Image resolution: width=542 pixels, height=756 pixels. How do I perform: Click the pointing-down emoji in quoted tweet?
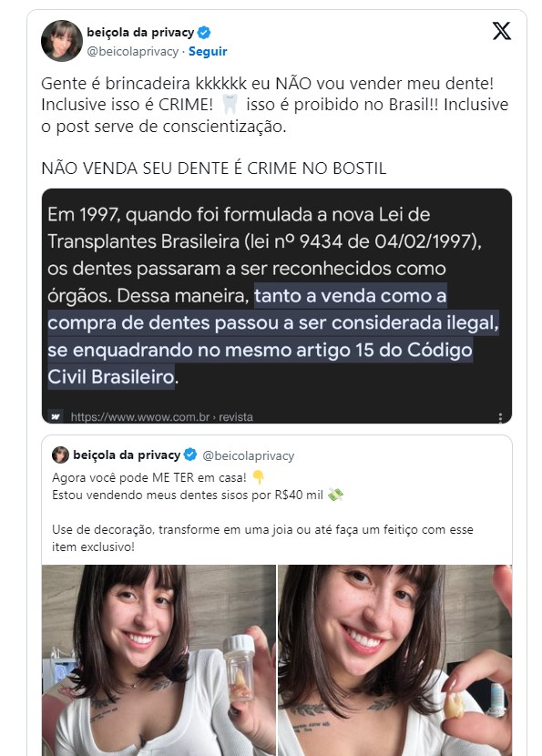[x=259, y=477]
